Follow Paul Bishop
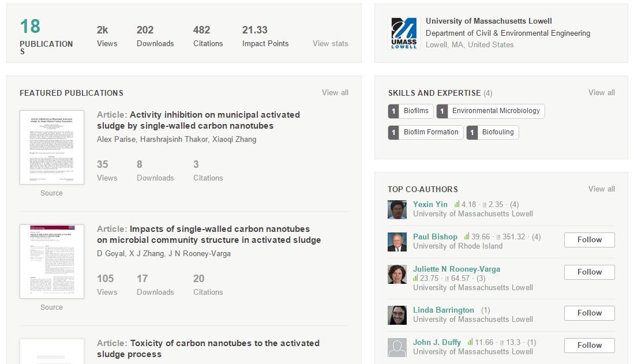This screenshot has height=364, width=634. (590, 240)
